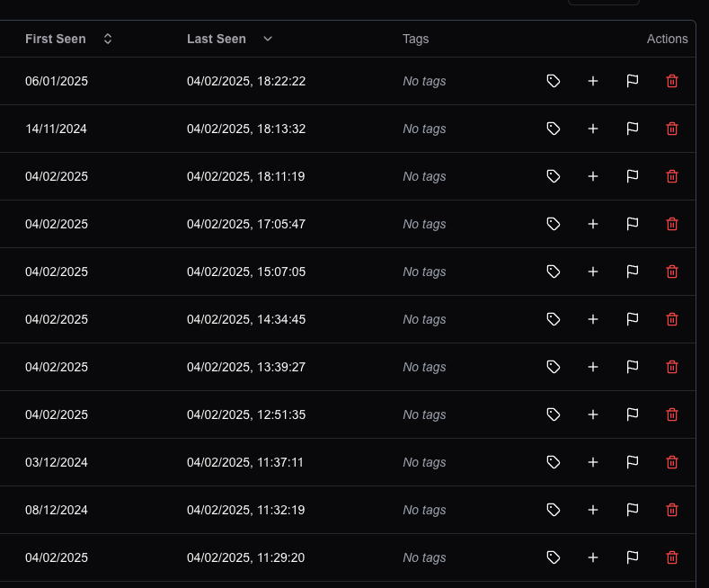709x588 pixels.
Task: Click the plus icon in the 12:51:35 row
Action: click(x=593, y=414)
